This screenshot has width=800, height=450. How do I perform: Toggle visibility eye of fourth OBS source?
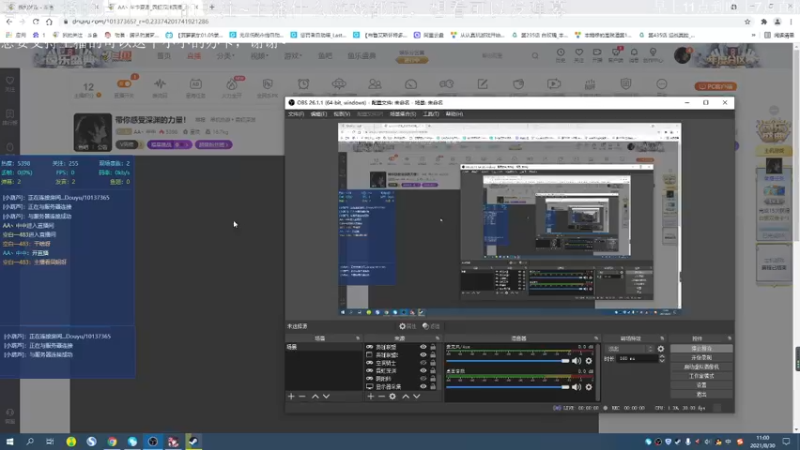(x=423, y=371)
